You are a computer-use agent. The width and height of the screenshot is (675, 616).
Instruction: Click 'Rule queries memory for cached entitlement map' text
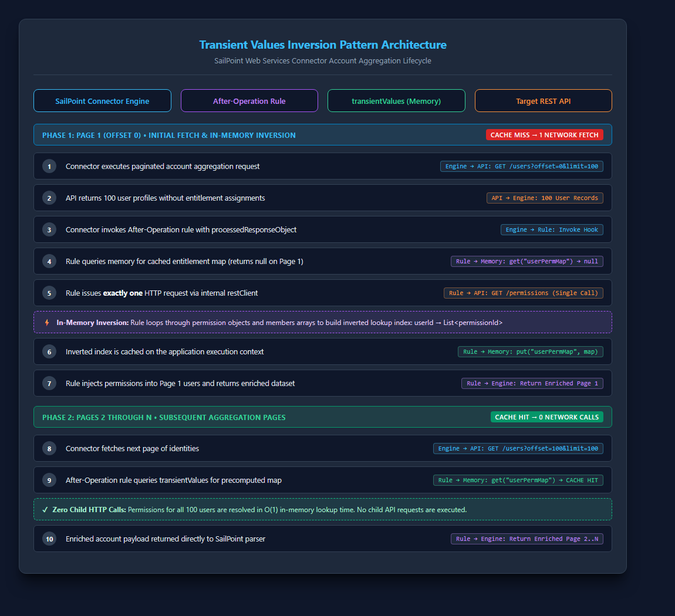point(184,262)
